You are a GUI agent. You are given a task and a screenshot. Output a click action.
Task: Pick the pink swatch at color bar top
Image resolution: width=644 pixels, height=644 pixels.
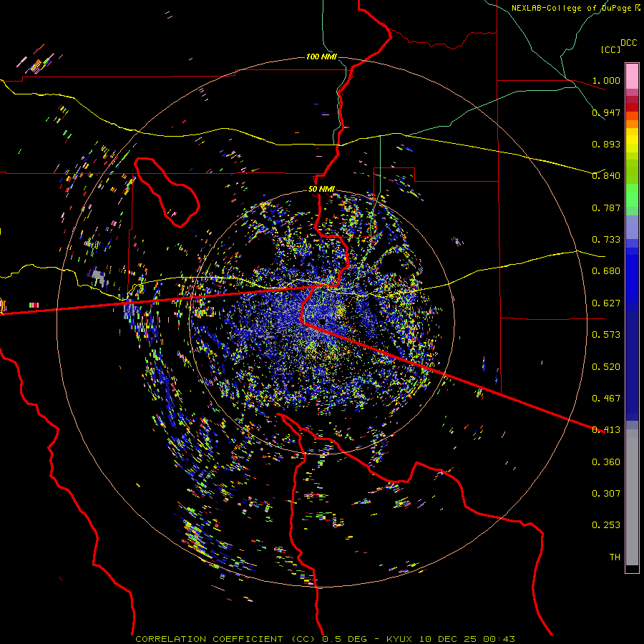[x=632, y=76]
